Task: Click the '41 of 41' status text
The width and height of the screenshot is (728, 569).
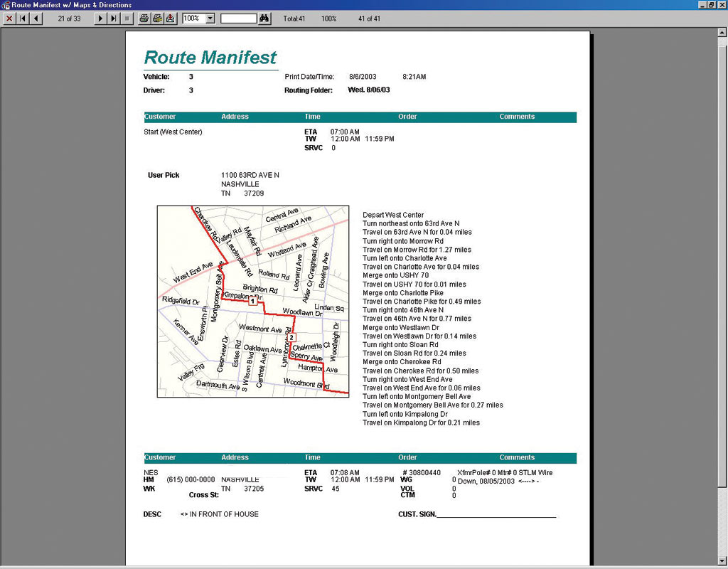Action: (x=369, y=18)
